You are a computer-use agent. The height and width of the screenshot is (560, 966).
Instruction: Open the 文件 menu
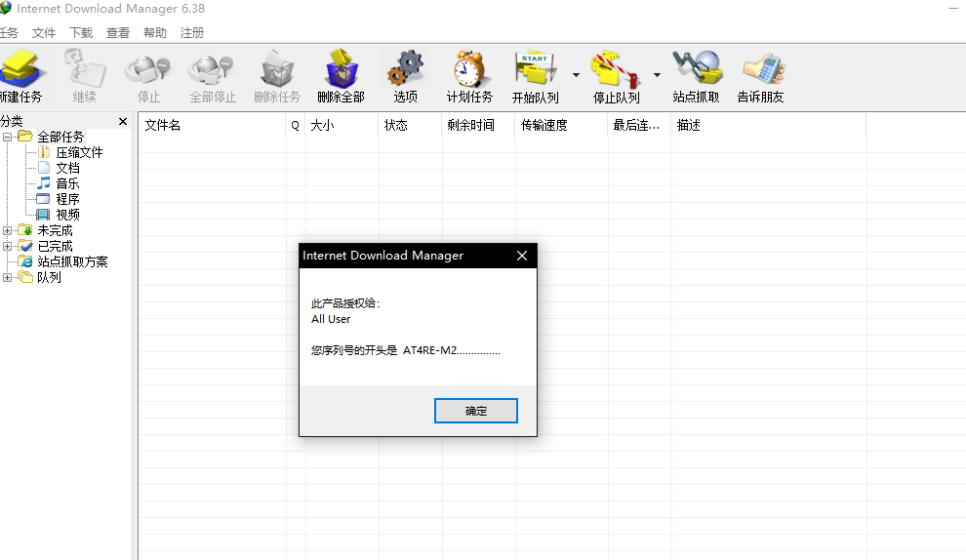44,32
